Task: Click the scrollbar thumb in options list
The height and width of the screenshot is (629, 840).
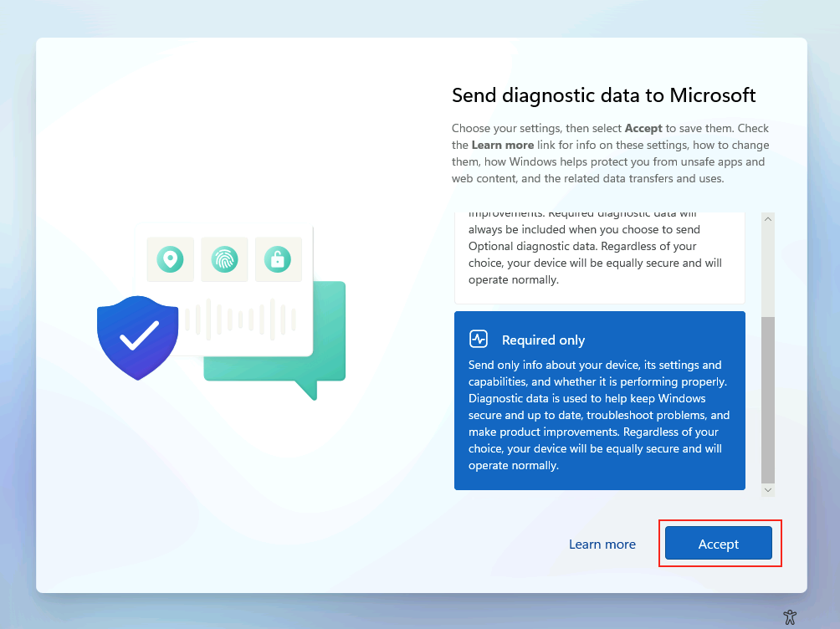Action: pos(768,400)
